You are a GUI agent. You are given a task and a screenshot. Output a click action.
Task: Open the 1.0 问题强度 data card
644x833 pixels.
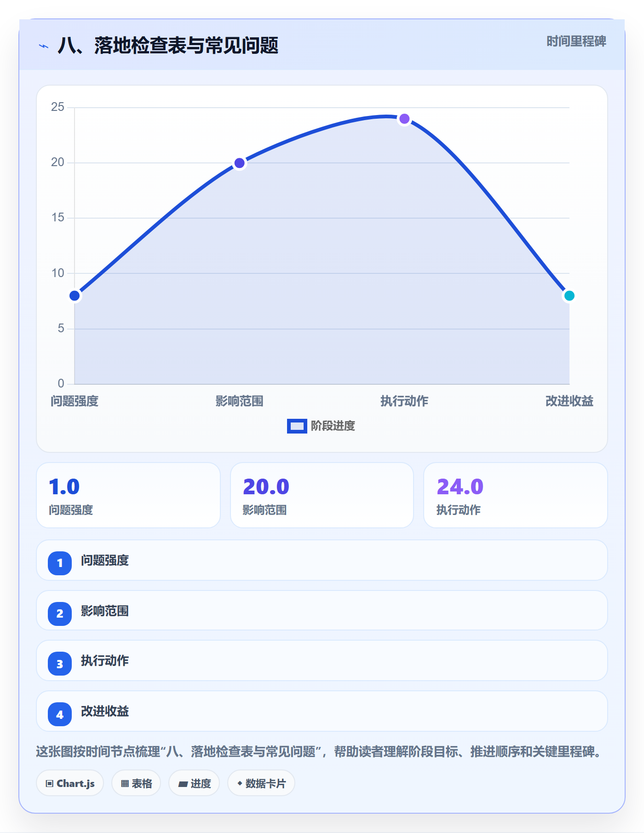point(128,495)
